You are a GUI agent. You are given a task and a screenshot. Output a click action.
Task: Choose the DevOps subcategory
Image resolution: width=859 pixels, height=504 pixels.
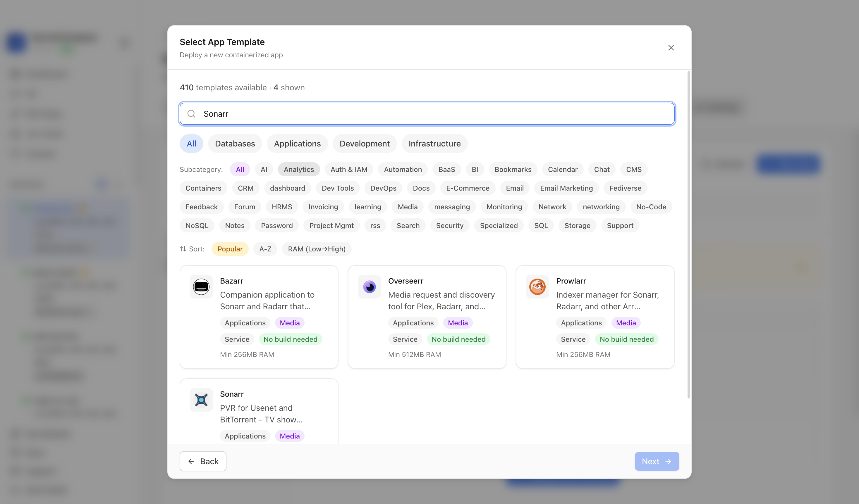383,188
